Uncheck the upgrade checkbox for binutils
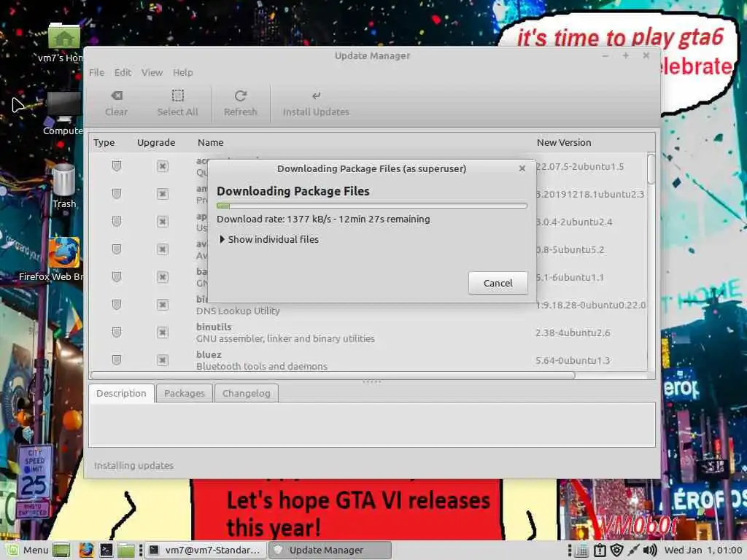This screenshot has height=560, width=747. click(163, 332)
